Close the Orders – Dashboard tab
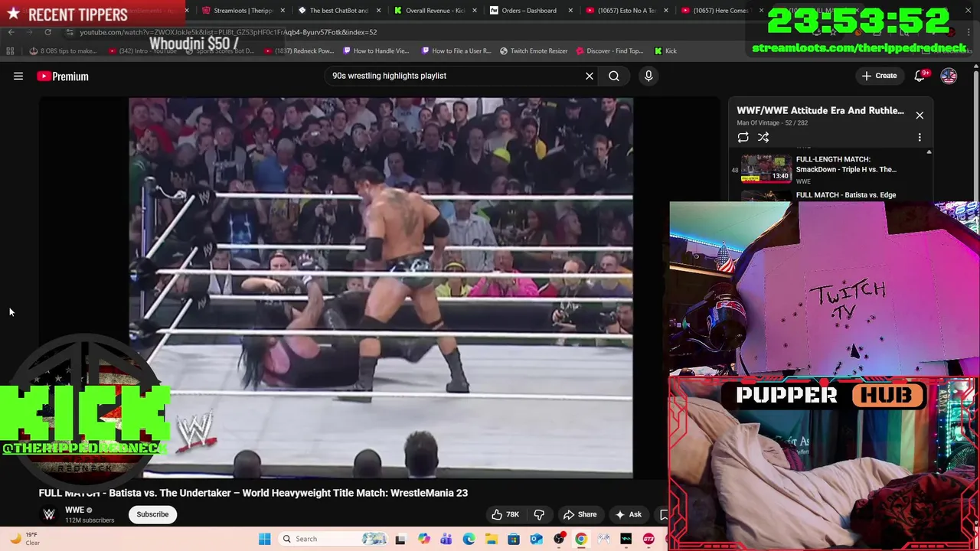Screen dimensions: 980x551 [570, 11]
